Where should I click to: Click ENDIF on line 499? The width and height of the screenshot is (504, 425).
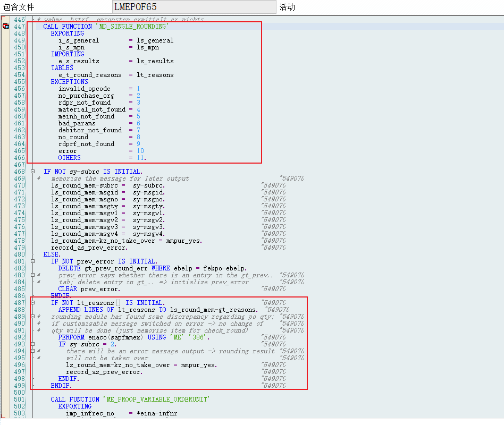click(60, 386)
